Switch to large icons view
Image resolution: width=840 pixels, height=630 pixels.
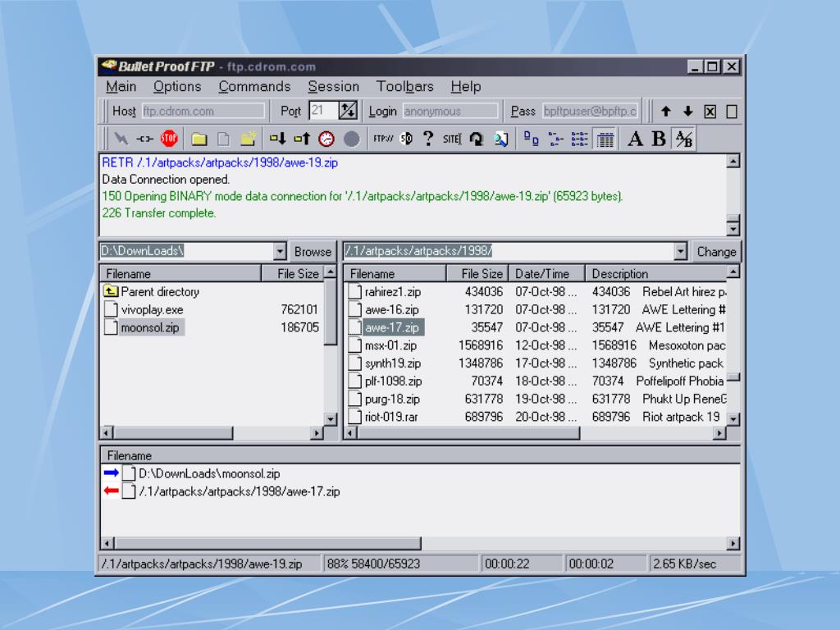531,139
